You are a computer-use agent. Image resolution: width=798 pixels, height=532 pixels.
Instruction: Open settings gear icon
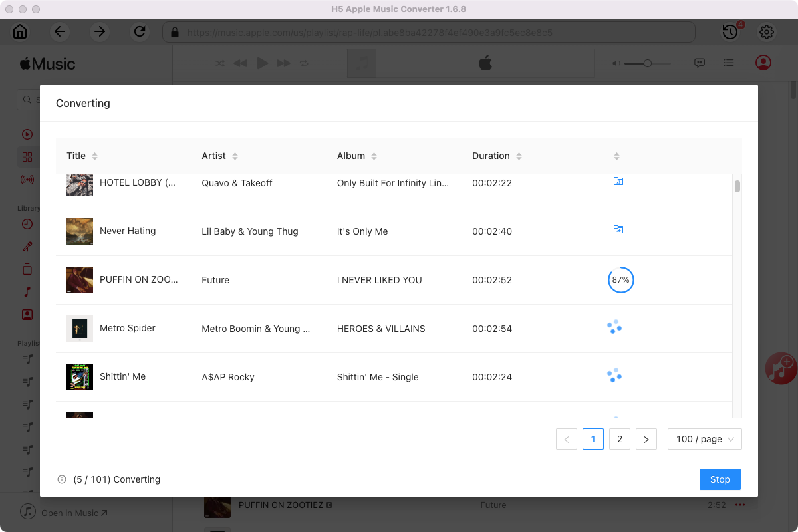[767, 31]
